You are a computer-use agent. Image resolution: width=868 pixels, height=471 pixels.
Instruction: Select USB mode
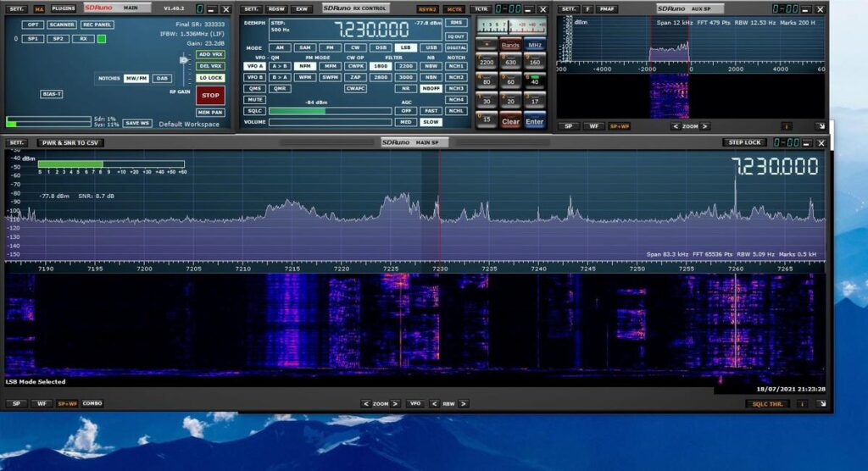431,47
